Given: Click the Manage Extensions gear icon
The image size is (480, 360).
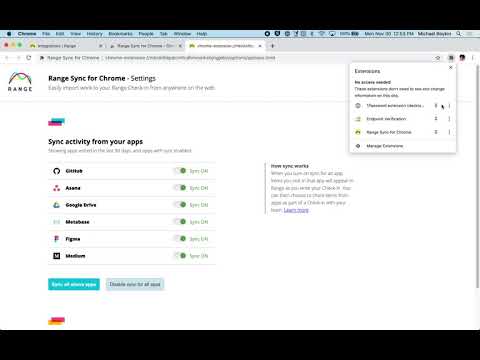Looking at the screenshot, I should [358, 146].
